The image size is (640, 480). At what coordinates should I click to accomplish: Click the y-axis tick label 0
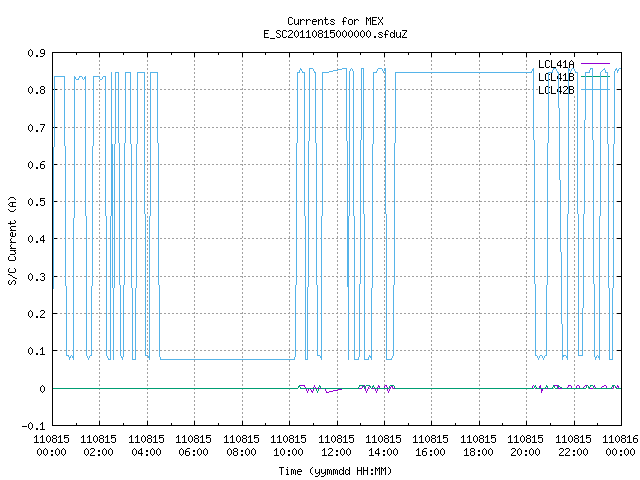42,389
